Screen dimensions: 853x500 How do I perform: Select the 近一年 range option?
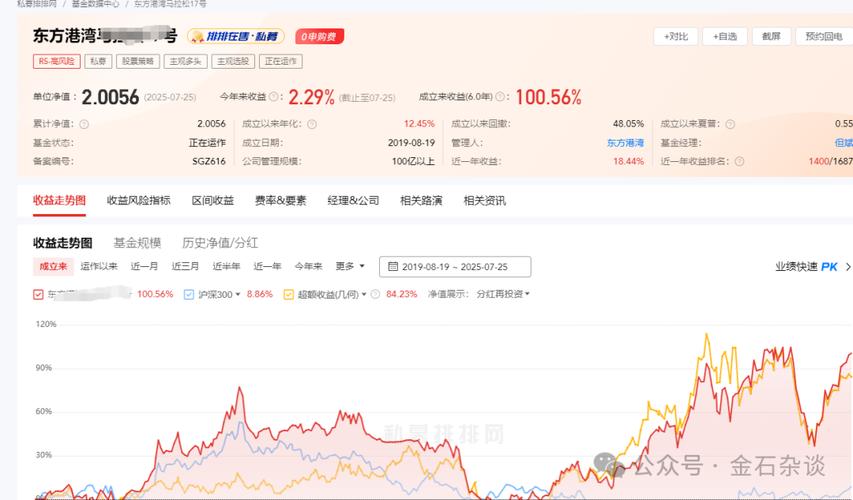tap(267, 266)
